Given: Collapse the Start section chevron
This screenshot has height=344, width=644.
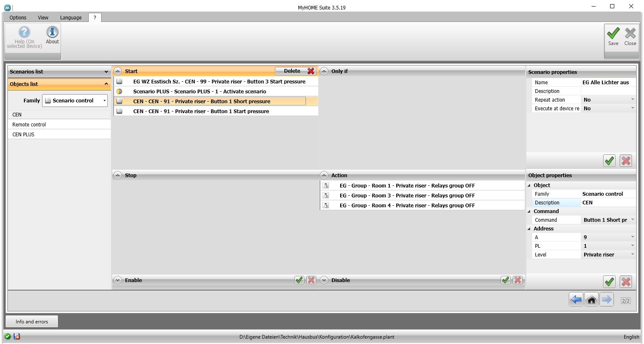Looking at the screenshot, I should 118,71.
